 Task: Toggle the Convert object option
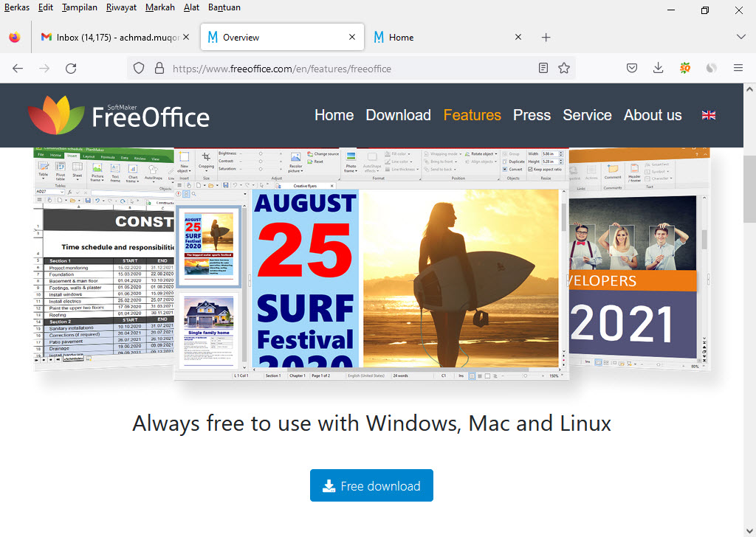click(x=513, y=169)
